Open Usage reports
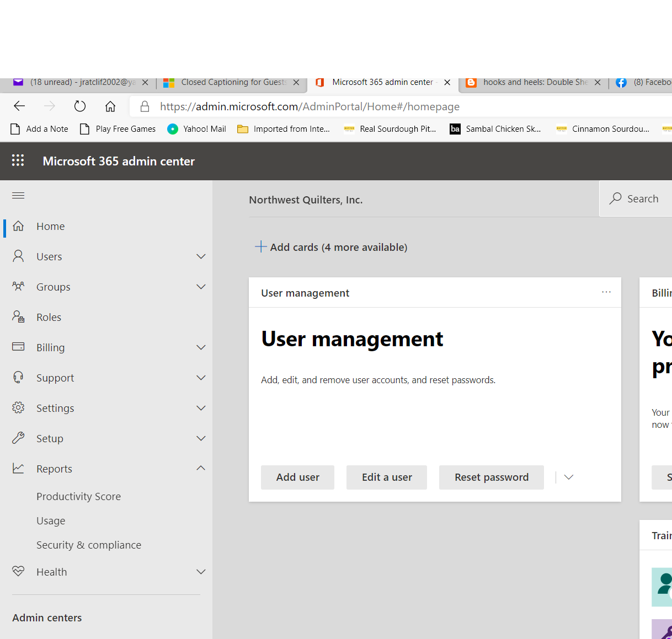This screenshot has width=672, height=639. pos(51,520)
